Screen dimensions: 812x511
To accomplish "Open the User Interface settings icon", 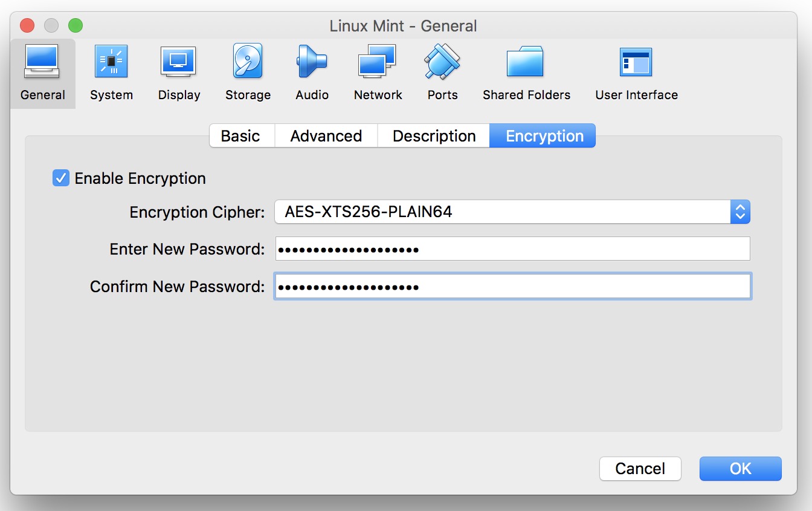I will tap(636, 62).
